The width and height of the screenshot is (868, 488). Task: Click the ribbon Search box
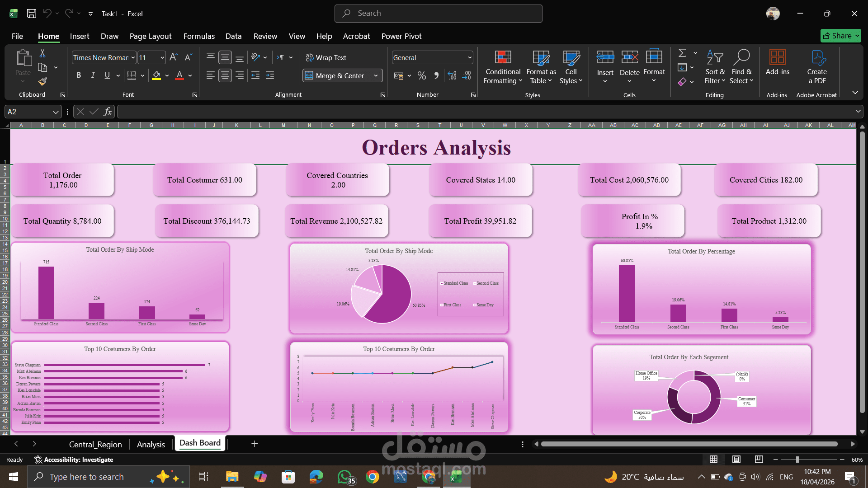(438, 14)
